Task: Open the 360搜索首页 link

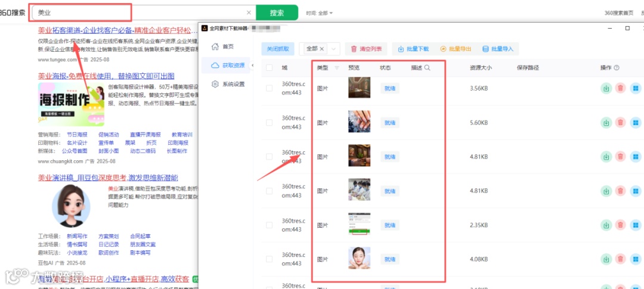Action: 619,13
